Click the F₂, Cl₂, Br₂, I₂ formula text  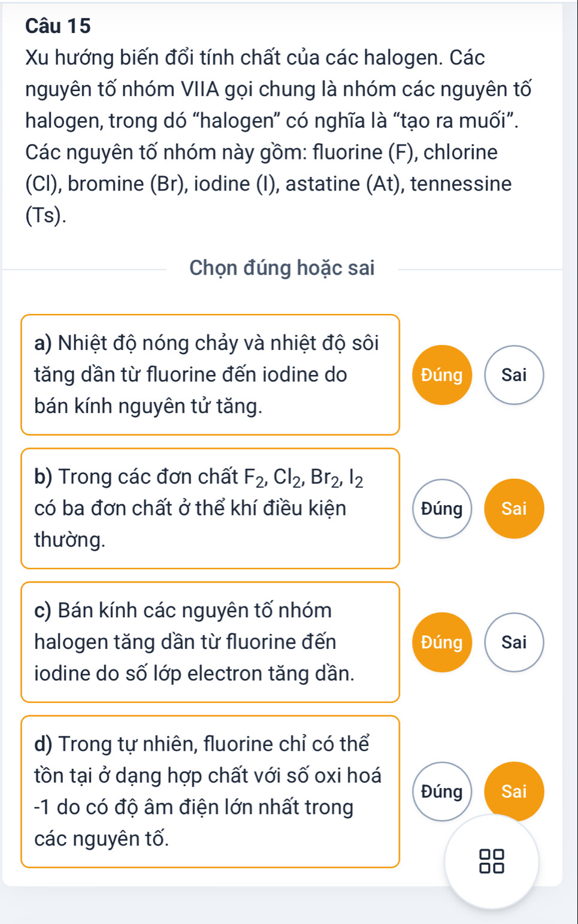pyautogui.click(x=303, y=478)
